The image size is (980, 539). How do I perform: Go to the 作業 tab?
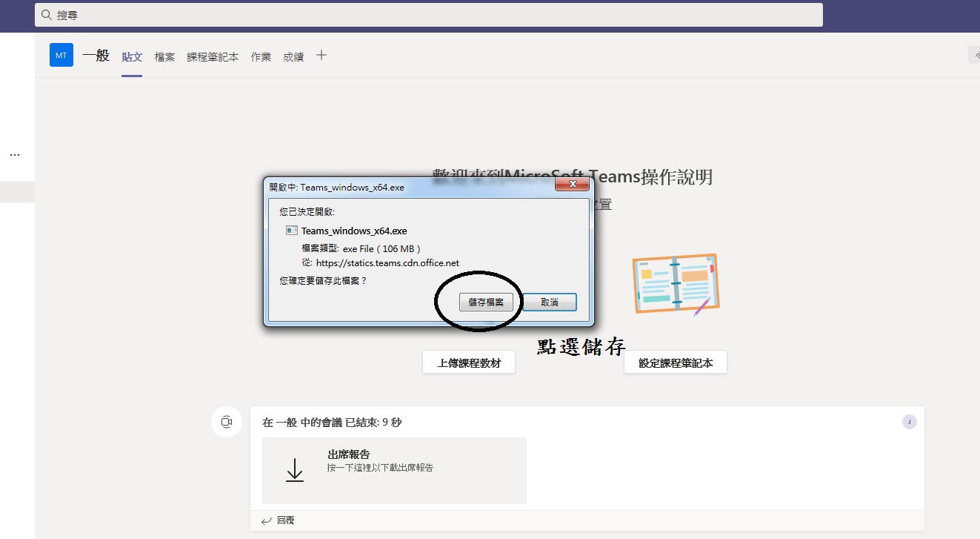(x=261, y=56)
